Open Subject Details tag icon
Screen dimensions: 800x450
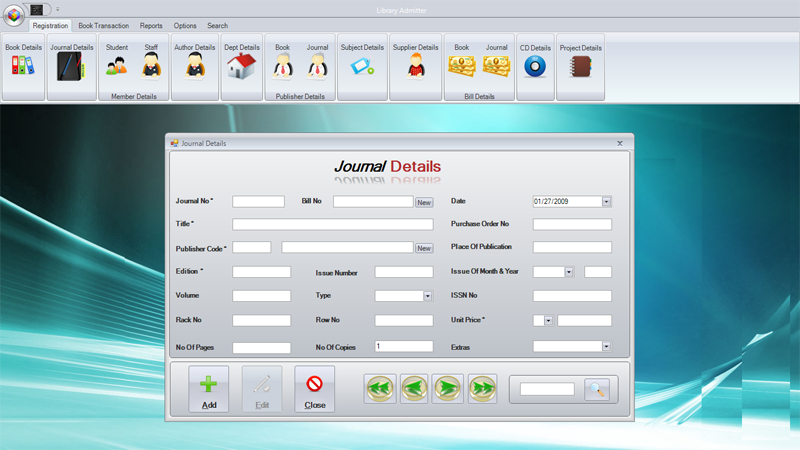tap(362, 66)
